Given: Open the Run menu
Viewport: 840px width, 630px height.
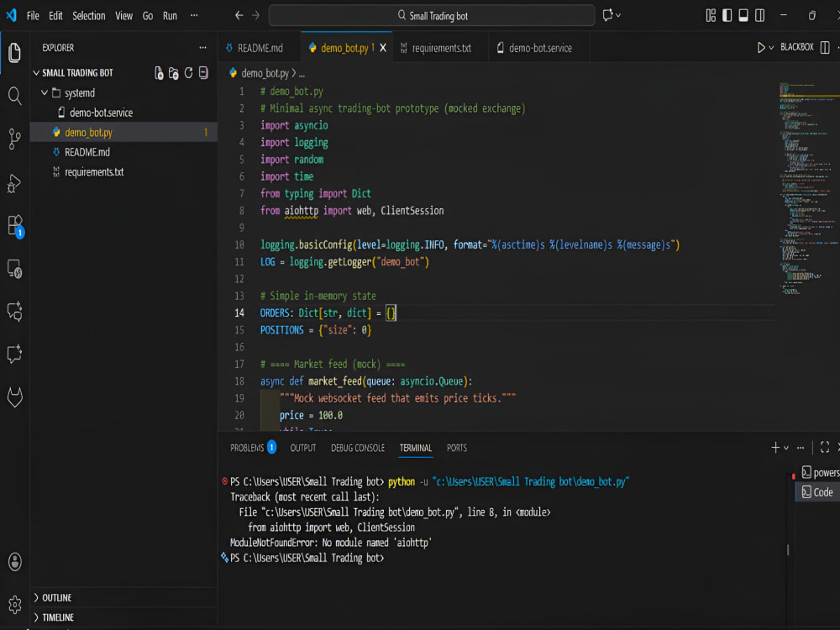Looking at the screenshot, I should point(170,15).
